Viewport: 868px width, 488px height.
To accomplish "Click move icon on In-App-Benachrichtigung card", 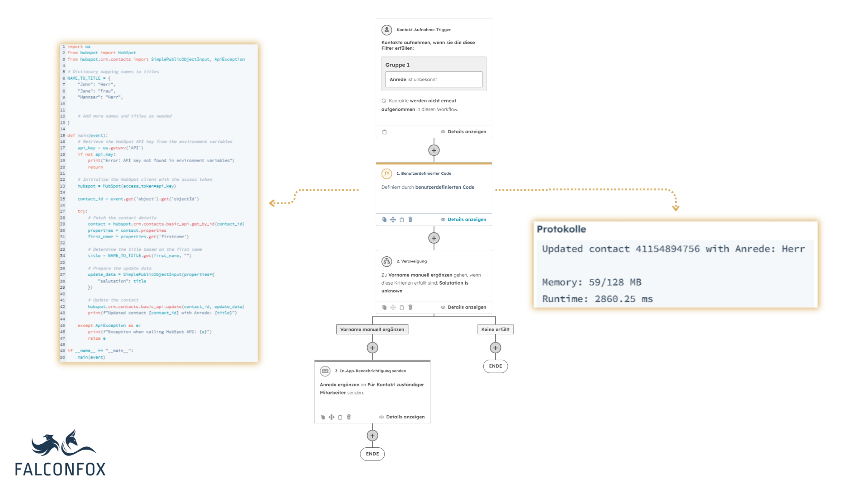I will point(331,417).
